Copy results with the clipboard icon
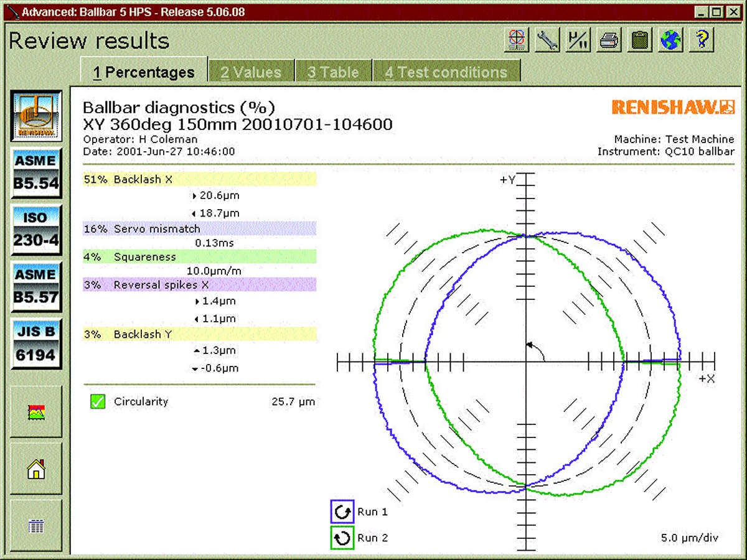 (x=640, y=40)
